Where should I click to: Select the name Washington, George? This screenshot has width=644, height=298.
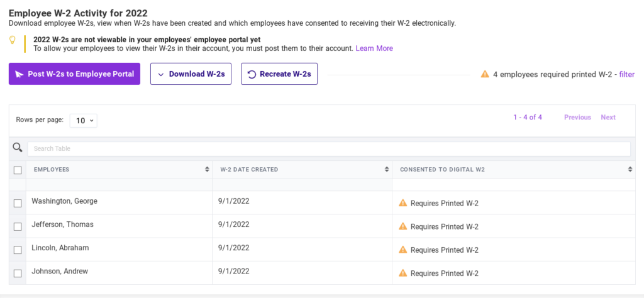65,201
